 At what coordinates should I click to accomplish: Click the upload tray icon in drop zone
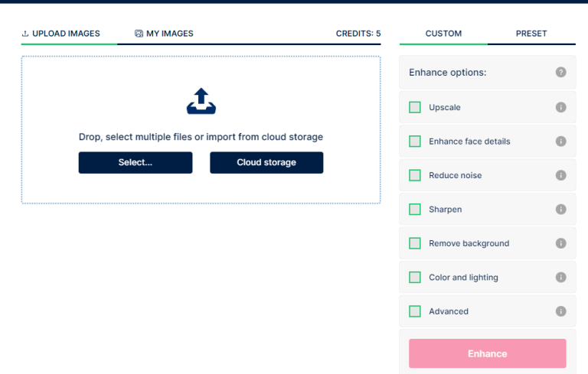point(201,102)
